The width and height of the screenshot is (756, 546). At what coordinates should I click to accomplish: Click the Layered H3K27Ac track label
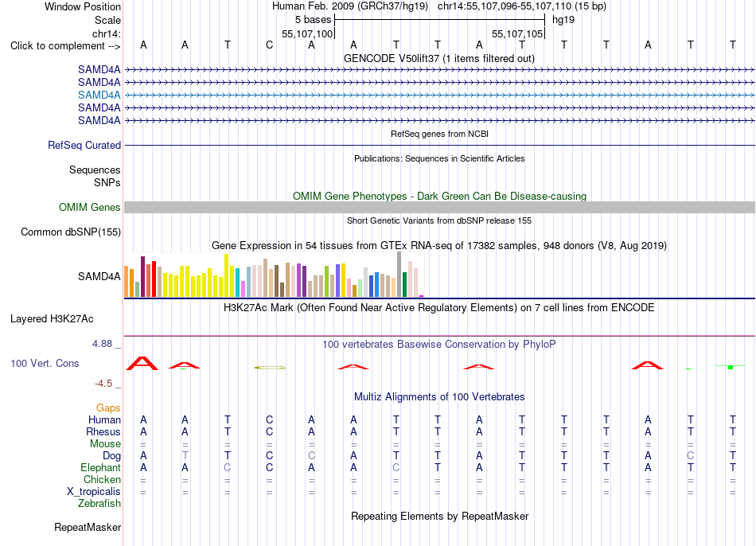point(52,319)
